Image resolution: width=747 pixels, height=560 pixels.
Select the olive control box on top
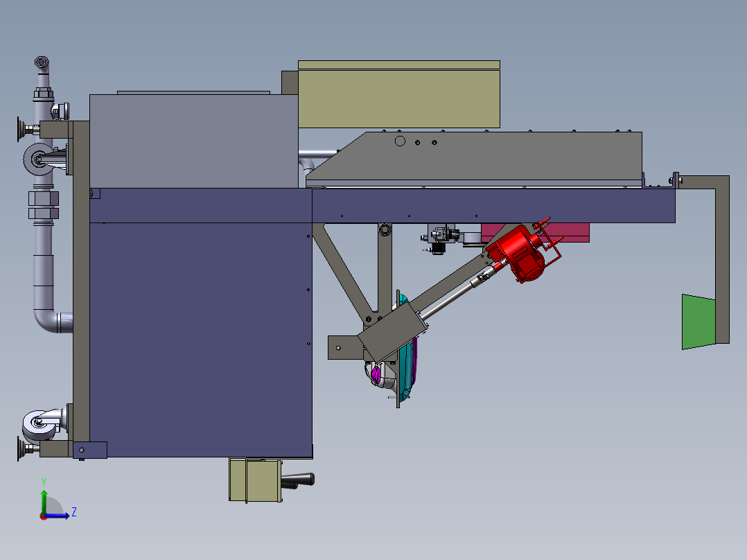(x=398, y=94)
